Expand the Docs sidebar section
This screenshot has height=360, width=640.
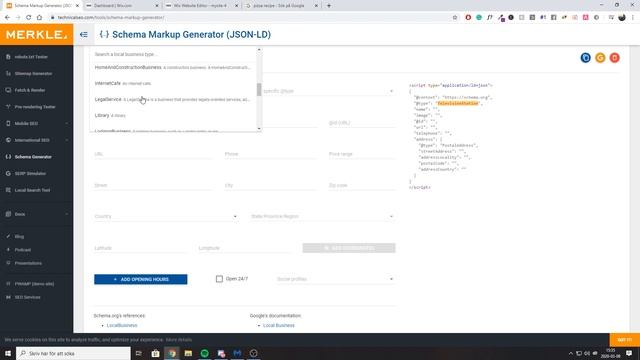[37, 214]
